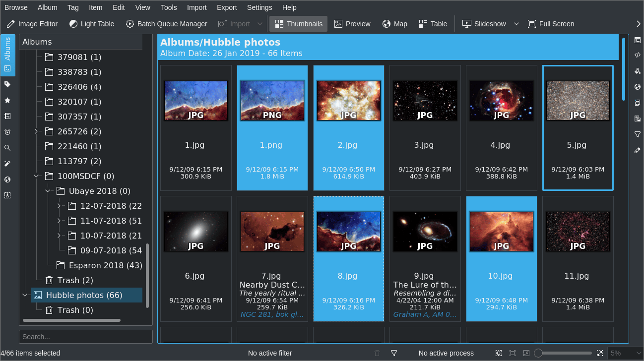The width and height of the screenshot is (644, 361).
Task: Switch to Preview mode
Action: point(352,23)
